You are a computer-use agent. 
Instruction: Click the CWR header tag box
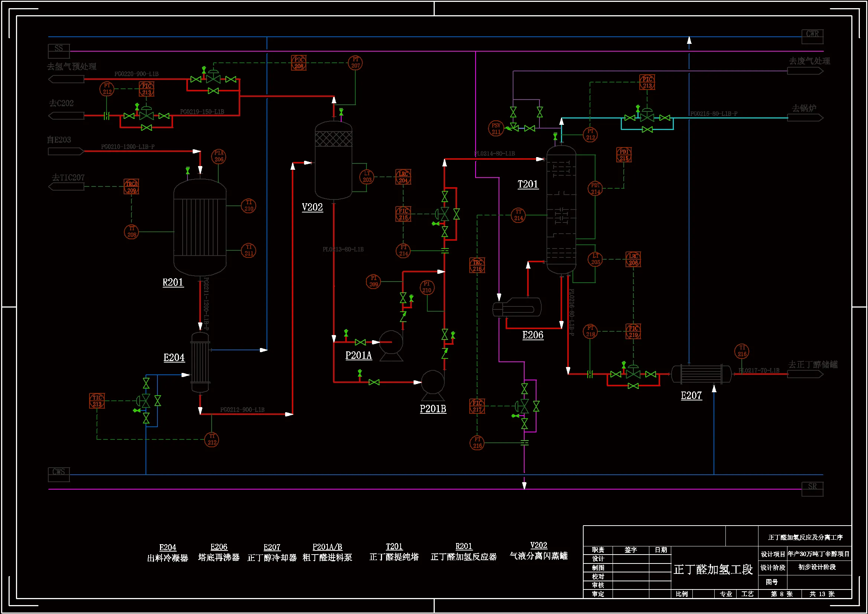coord(812,37)
